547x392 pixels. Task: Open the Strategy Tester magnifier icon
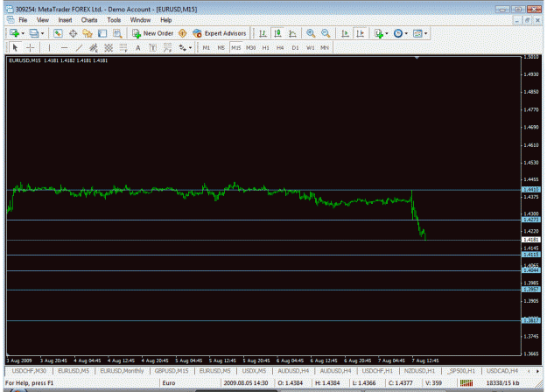tap(117, 33)
